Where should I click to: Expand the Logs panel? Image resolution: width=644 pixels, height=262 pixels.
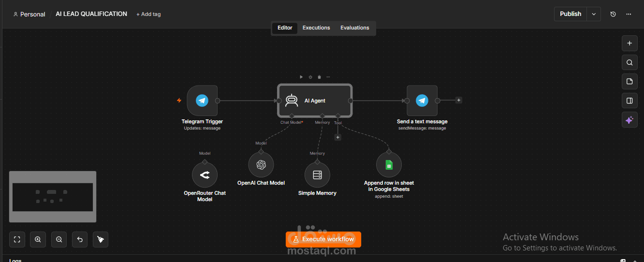click(x=634, y=261)
